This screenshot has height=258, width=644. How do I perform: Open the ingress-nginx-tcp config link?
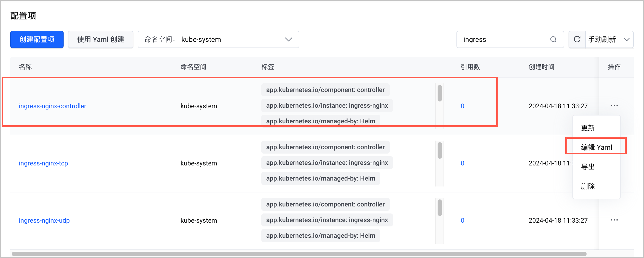click(43, 163)
